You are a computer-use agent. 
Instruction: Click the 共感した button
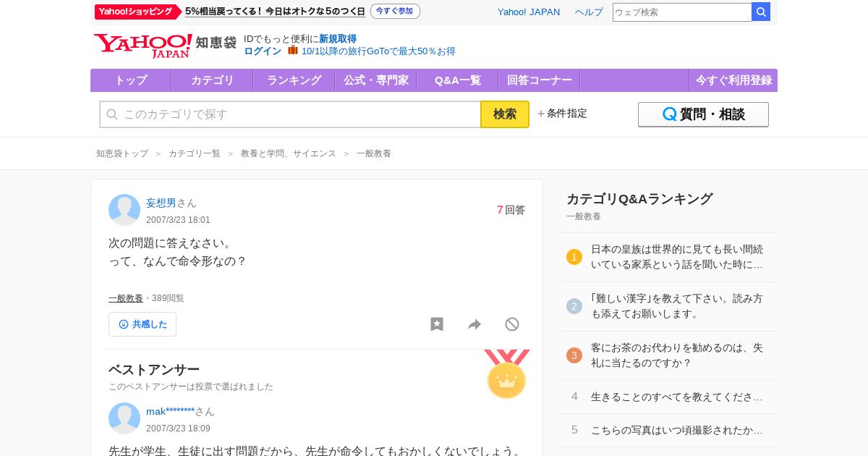click(142, 324)
